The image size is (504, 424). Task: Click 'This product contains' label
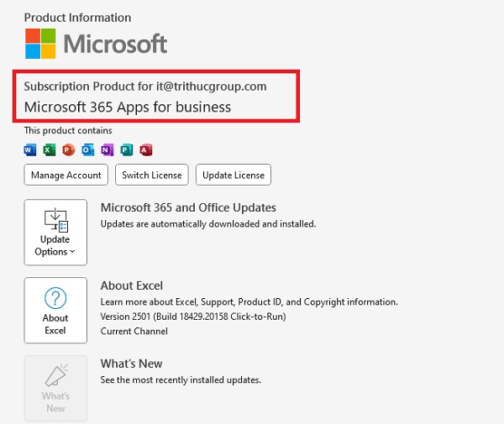pos(68,130)
